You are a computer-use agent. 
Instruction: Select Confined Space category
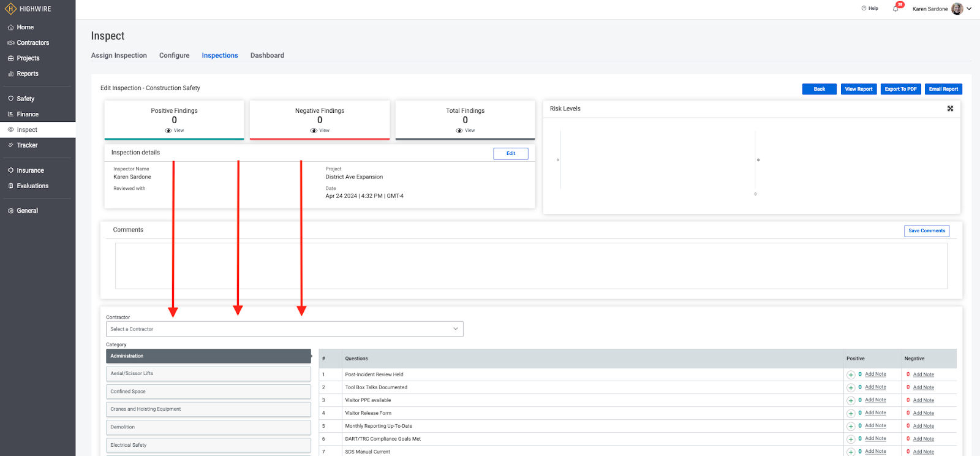coord(208,391)
